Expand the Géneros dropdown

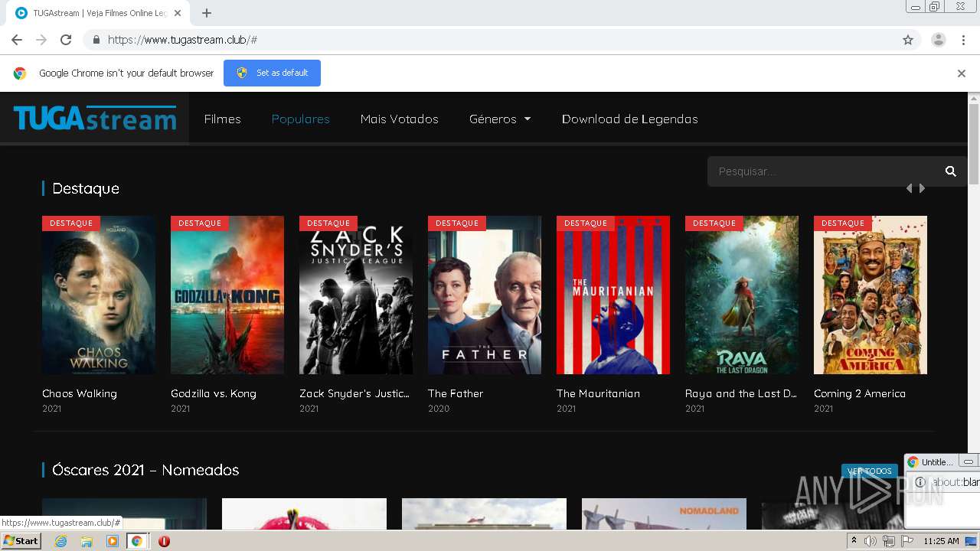click(x=500, y=119)
